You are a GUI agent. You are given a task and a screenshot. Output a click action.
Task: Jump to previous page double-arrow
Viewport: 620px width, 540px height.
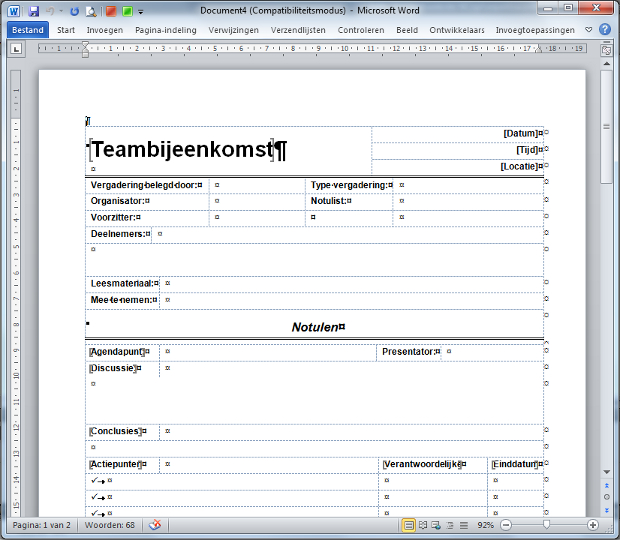tap(607, 485)
